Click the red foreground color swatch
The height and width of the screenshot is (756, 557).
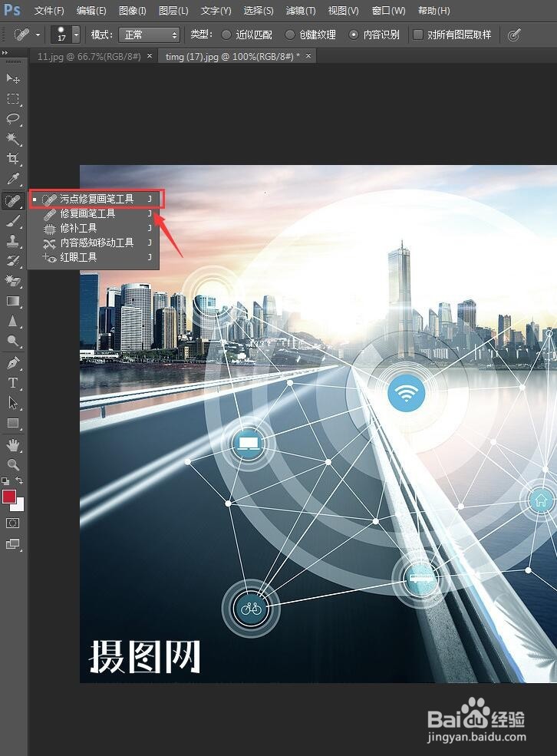coord(8,496)
